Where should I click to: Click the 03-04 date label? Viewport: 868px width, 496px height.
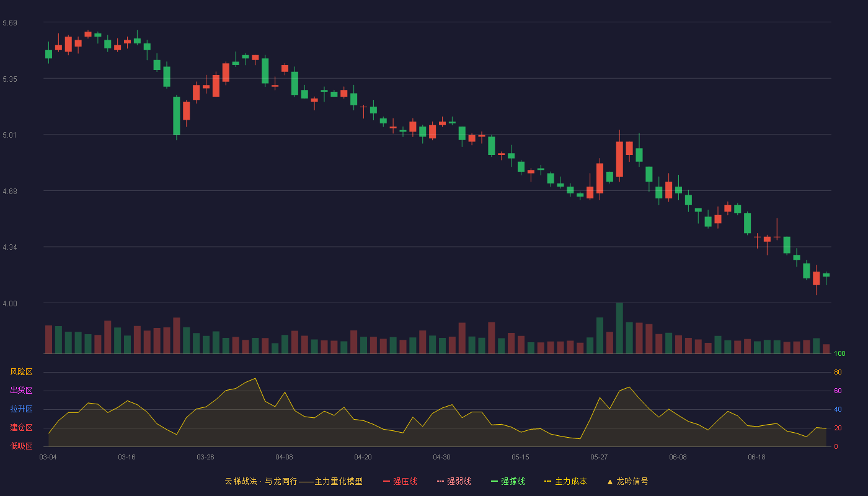pos(48,457)
